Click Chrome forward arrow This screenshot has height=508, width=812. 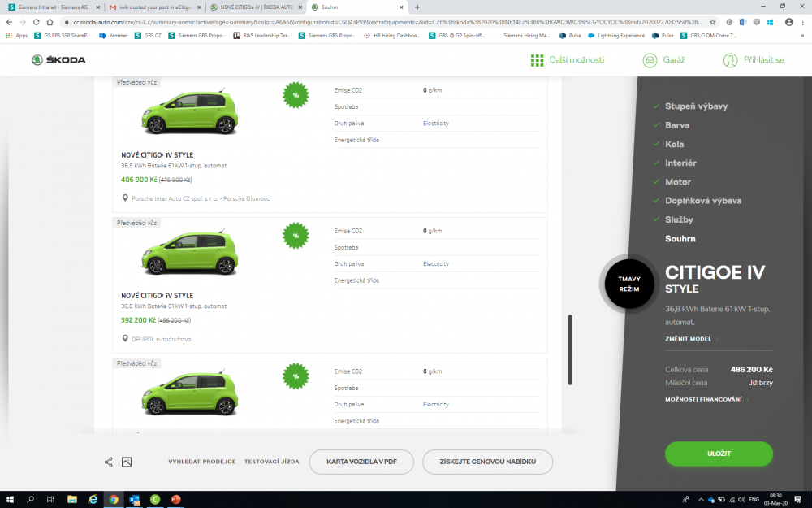(x=22, y=22)
